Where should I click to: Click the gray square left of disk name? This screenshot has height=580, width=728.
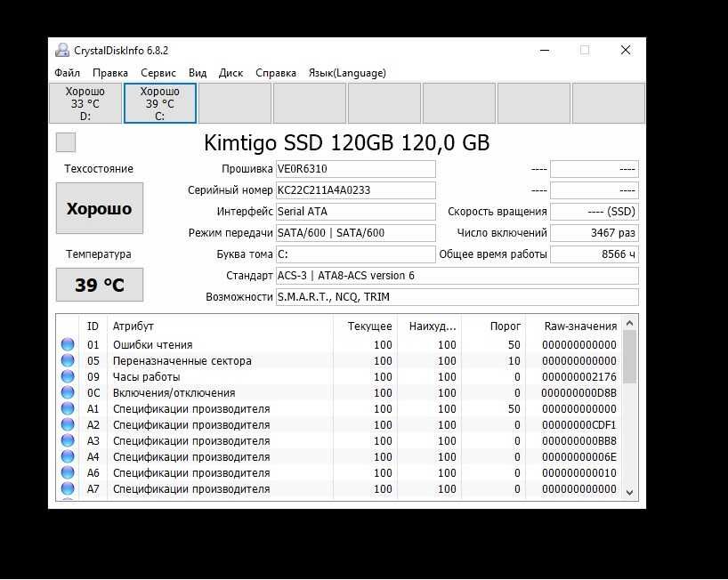[66, 142]
